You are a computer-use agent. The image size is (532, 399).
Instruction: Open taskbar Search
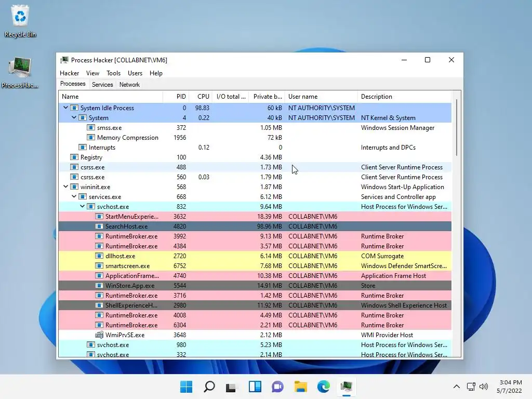(x=209, y=387)
